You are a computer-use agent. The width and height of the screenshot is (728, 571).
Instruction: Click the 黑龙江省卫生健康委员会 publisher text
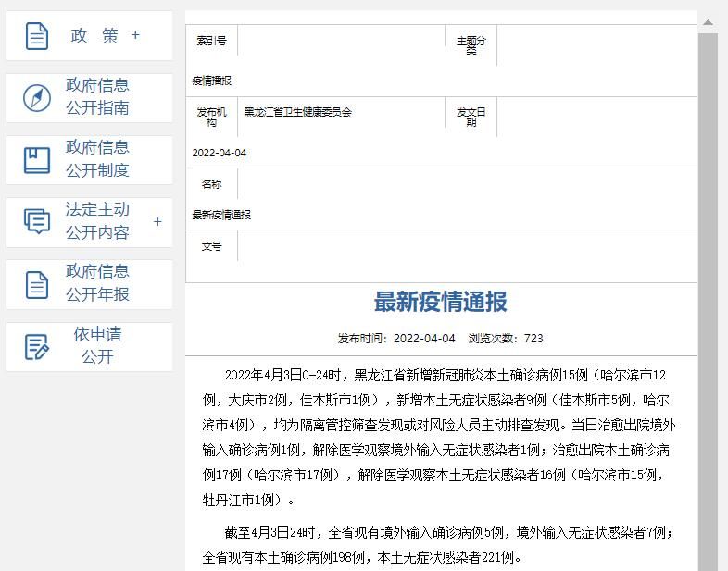[298, 112]
